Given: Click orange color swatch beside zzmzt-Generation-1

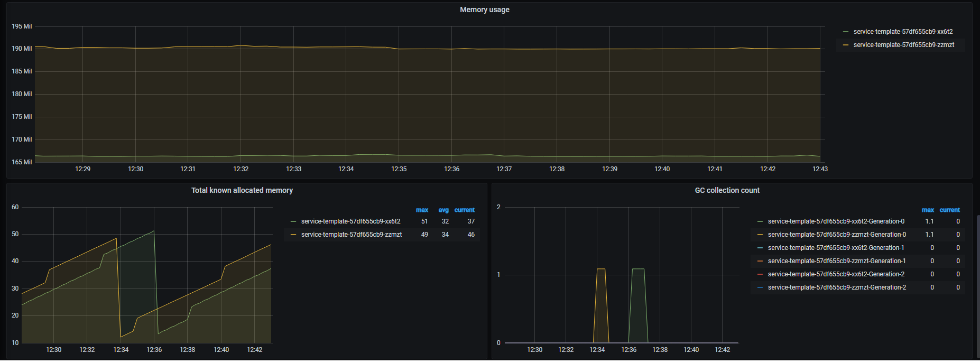Looking at the screenshot, I should click(760, 261).
